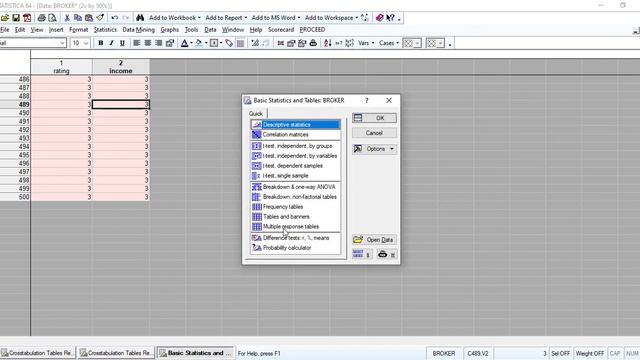Toggle Italic formatting
This screenshot has width=640, height=360.
[x=111, y=43]
